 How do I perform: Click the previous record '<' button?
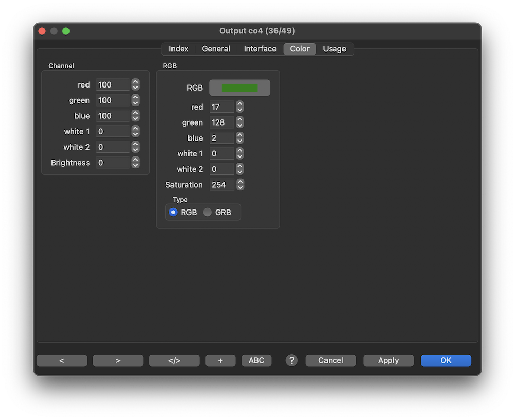pos(62,360)
